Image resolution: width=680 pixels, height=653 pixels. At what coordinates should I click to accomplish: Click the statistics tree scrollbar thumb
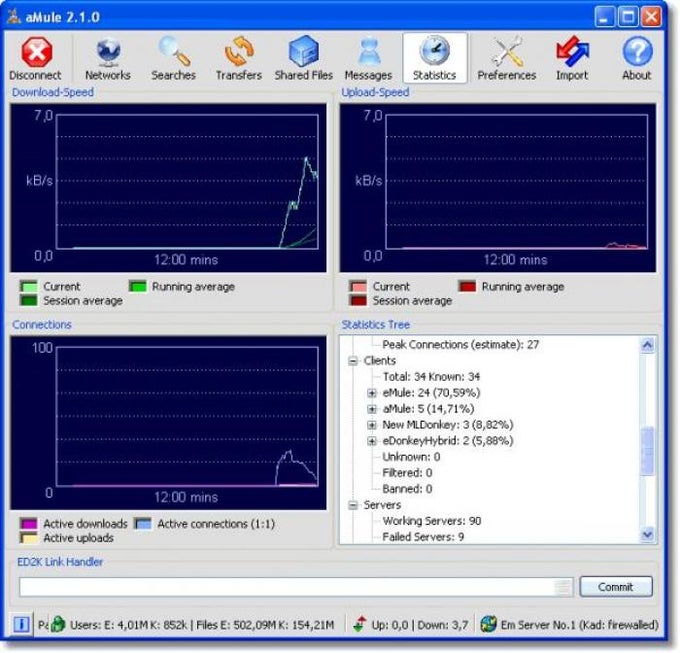tap(647, 451)
